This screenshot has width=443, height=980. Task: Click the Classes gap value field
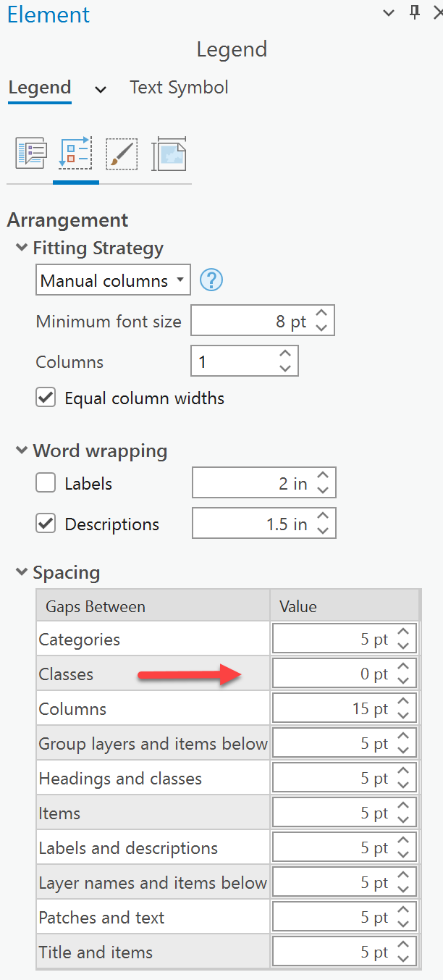[333, 674]
